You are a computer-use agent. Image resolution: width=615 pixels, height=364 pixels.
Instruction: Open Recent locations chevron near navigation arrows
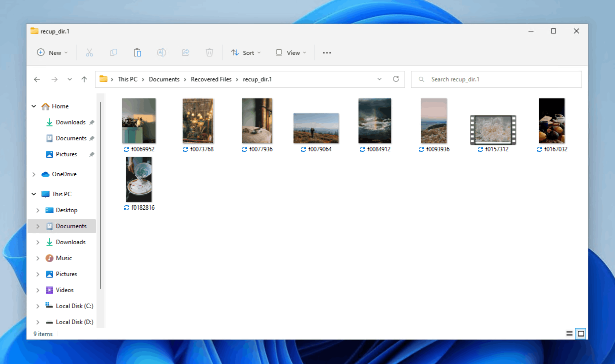[69, 79]
